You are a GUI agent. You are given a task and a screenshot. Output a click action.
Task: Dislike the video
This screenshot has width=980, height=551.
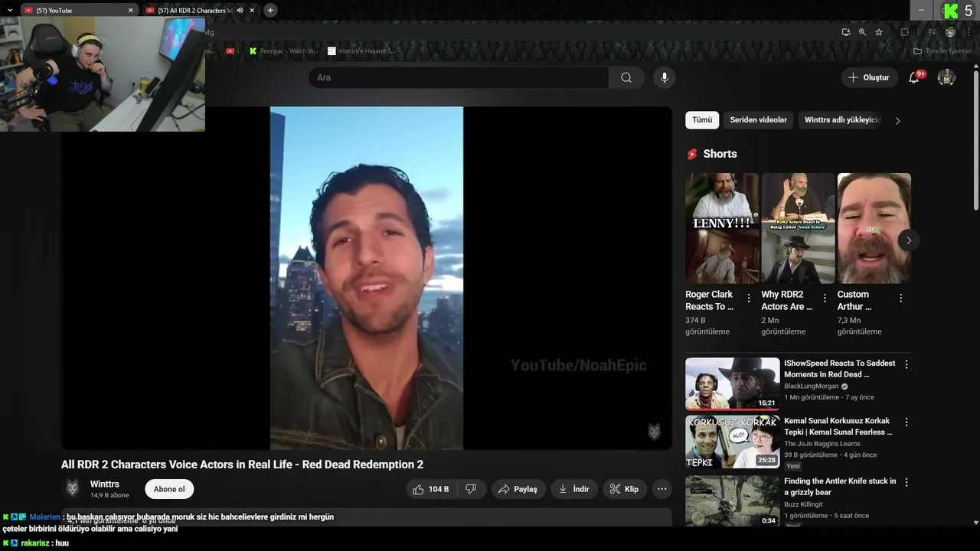click(472, 489)
